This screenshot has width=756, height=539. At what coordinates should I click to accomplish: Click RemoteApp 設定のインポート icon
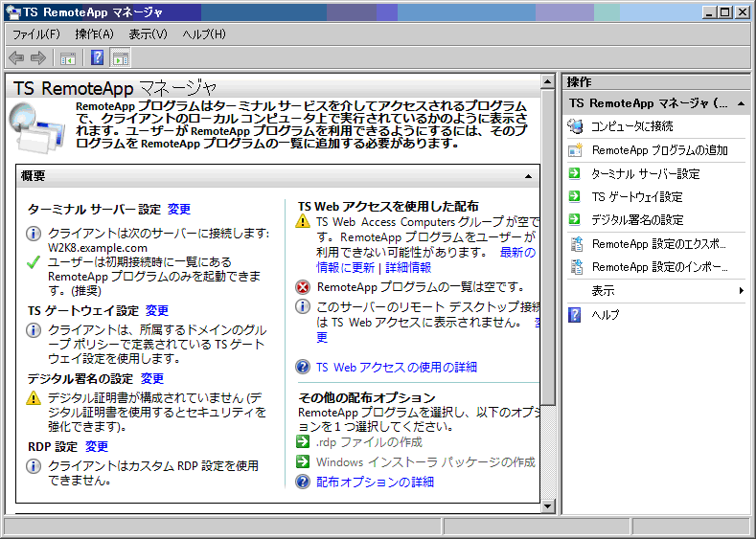[x=576, y=267]
